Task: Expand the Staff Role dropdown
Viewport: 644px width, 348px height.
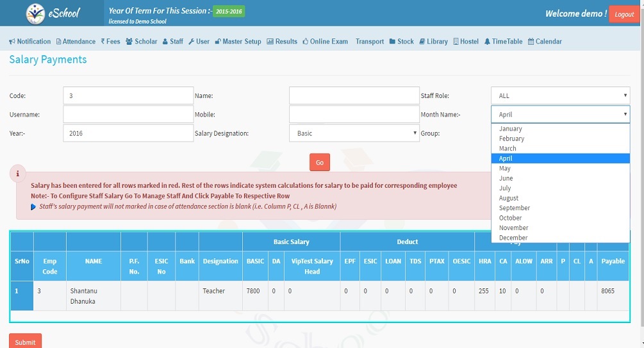Action: pos(560,95)
